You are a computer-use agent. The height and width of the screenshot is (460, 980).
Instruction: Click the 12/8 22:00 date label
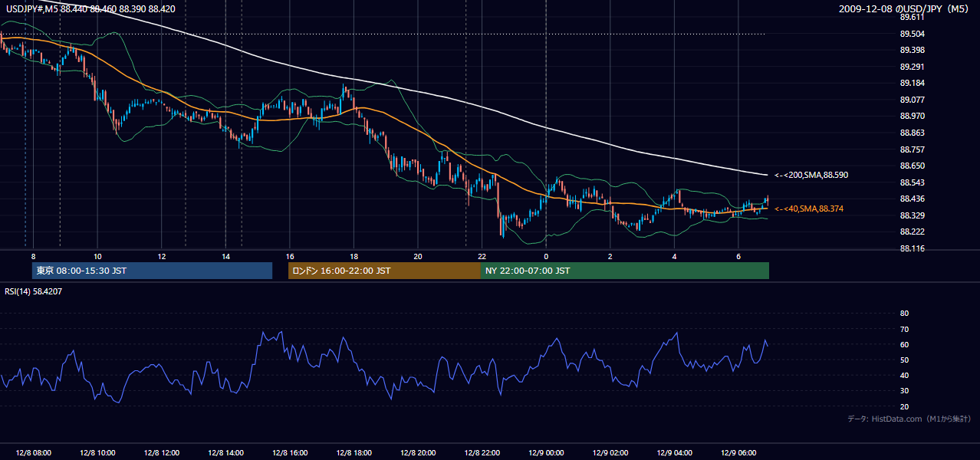[482, 453]
